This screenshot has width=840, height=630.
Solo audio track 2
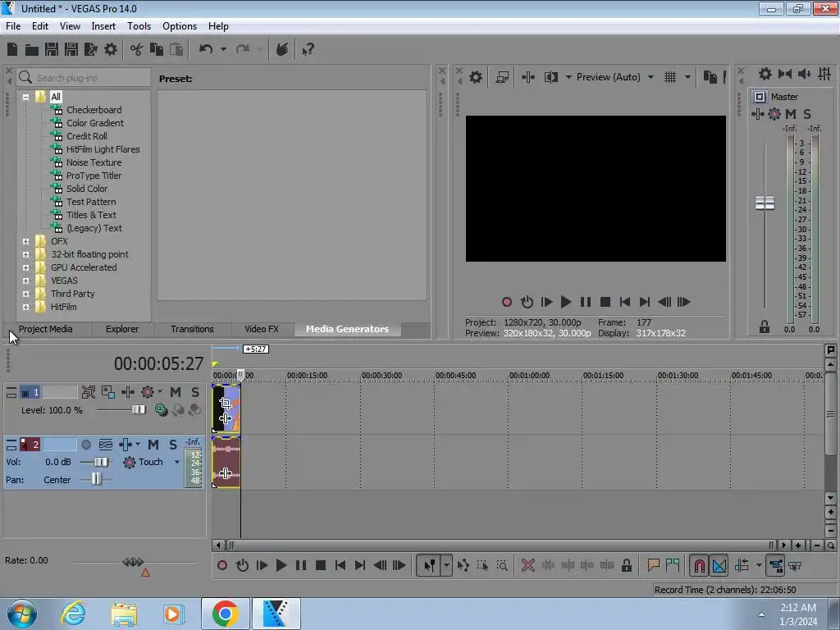click(x=172, y=445)
